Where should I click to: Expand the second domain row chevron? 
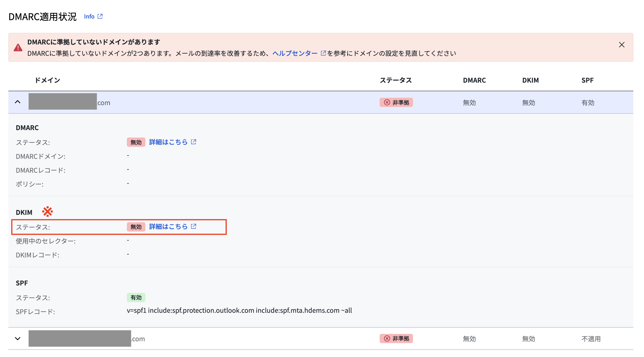tap(18, 338)
